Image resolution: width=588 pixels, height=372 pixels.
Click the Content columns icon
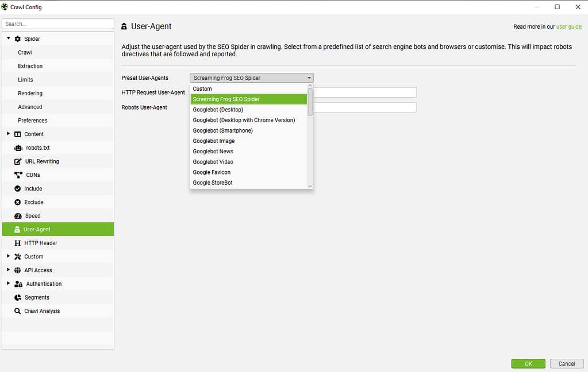point(18,134)
